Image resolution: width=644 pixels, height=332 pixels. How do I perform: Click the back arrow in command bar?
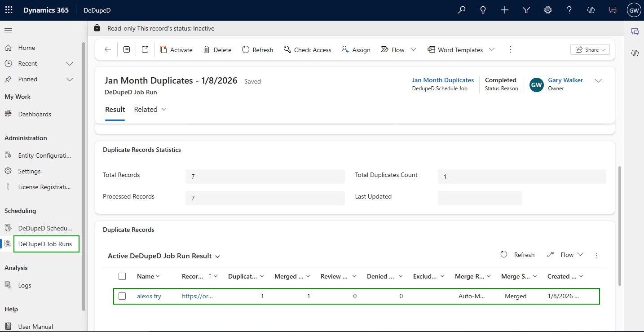tap(108, 50)
